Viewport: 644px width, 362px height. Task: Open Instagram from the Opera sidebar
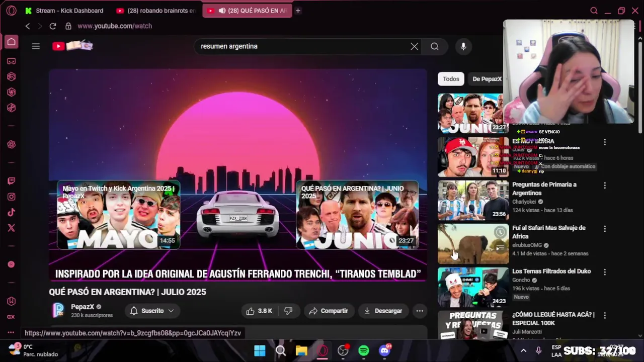[x=11, y=197]
